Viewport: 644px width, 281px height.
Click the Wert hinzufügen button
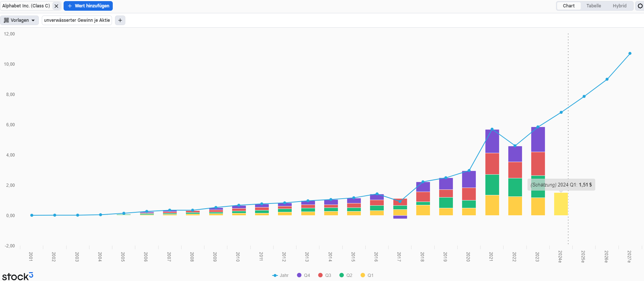click(x=88, y=6)
